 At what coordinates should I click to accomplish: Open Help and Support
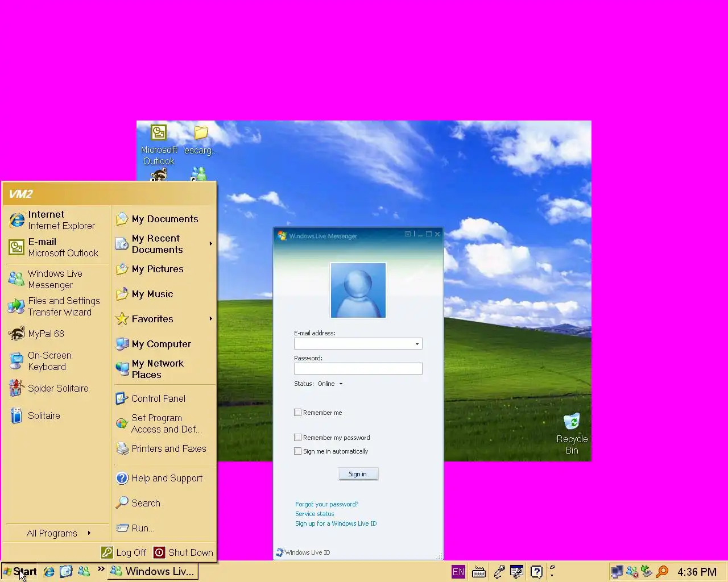164,478
